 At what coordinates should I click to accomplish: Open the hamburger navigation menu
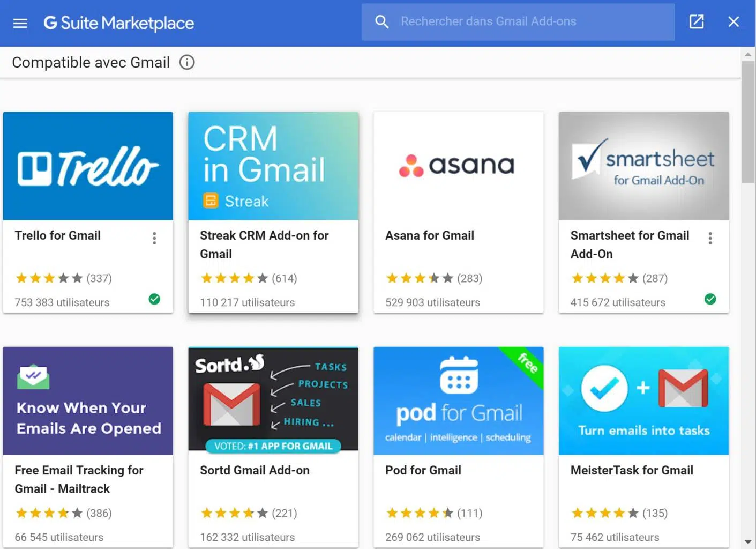coord(20,23)
